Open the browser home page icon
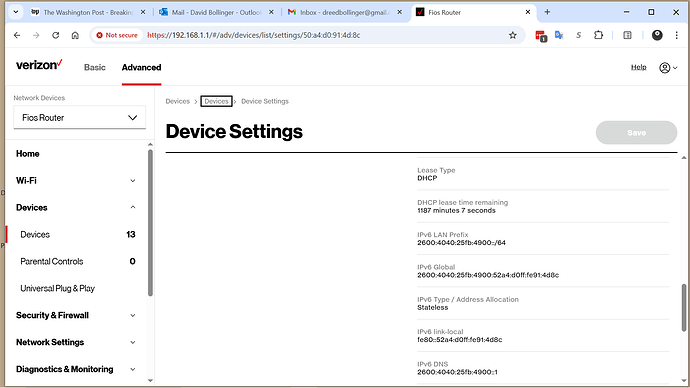 [x=75, y=35]
